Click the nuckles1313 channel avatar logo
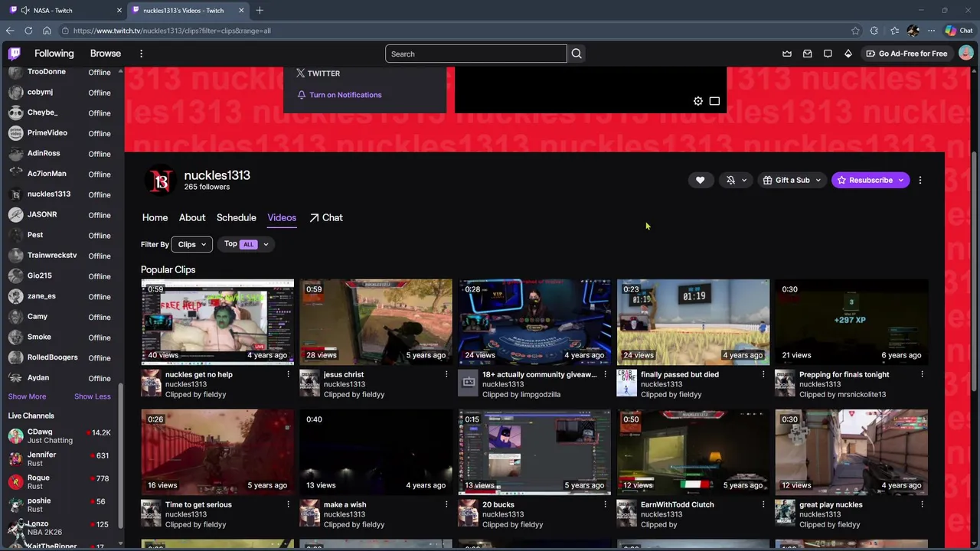The image size is (980, 551). [x=161, y=181]
